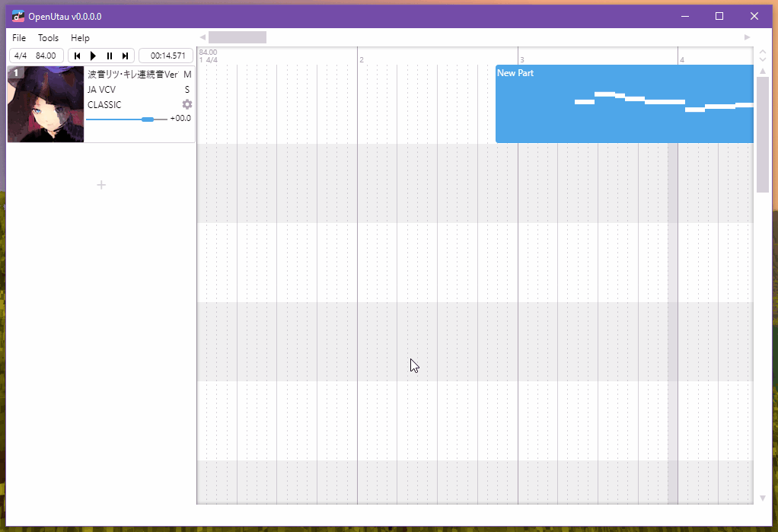This screenshot has width=778, height=532.
Task: Click the plus icon to add a new track
Action: click(x=100, y=184)
